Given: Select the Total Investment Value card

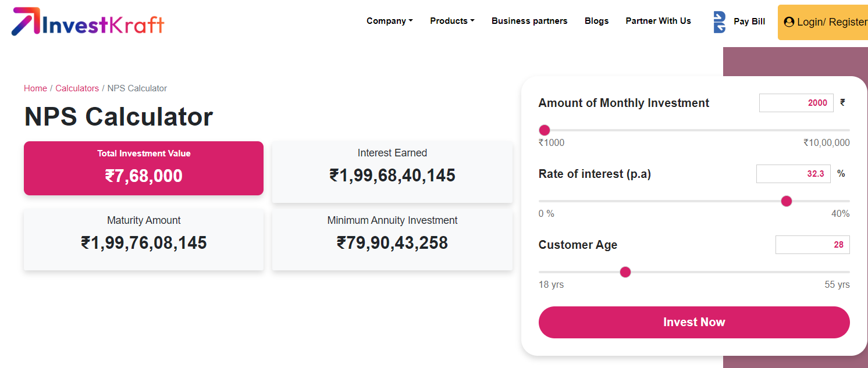Looking at the screenshot, I should (144, 168).
